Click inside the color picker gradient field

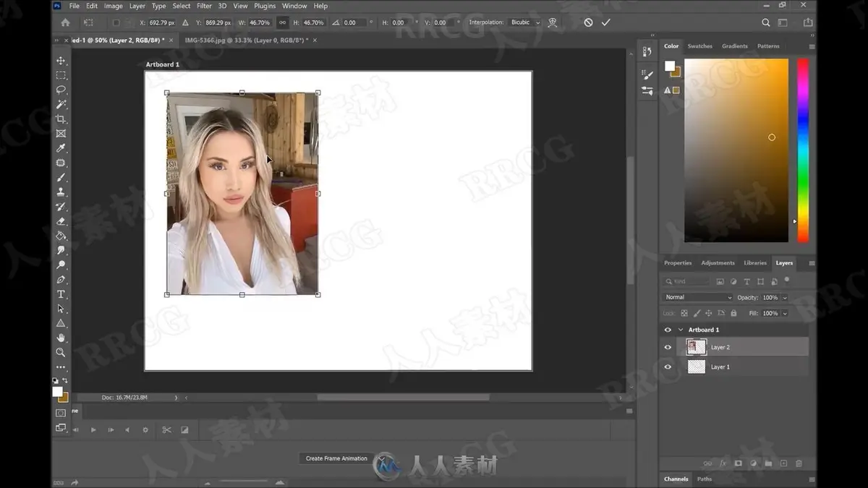[736, 150]
